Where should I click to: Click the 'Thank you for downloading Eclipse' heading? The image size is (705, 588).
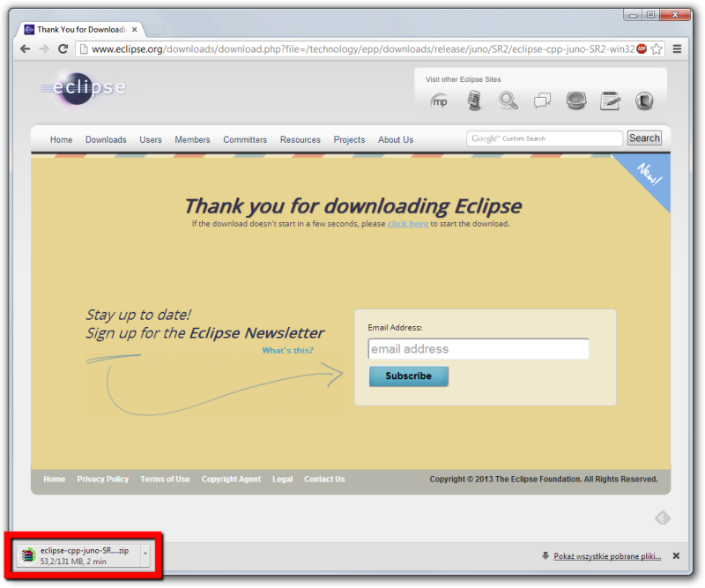pos(353,206)
